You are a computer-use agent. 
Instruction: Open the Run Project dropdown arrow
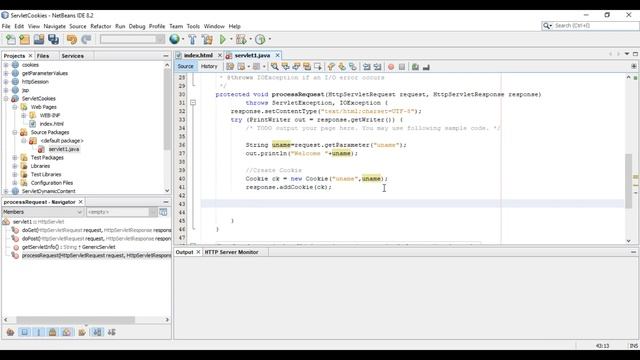tap(231, 39)
